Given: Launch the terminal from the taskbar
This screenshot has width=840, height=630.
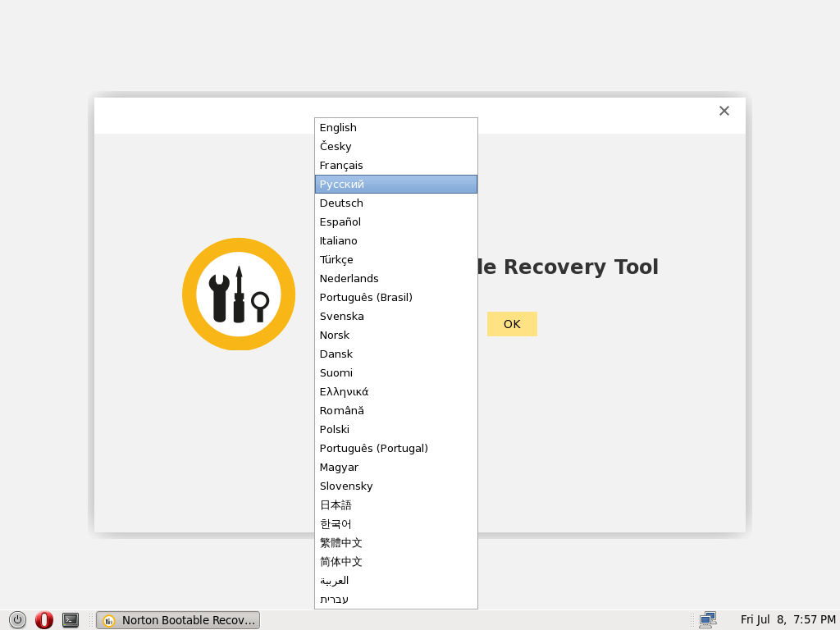Looking at the screenshot, I should pyautogui.click(x=71, y=620).
